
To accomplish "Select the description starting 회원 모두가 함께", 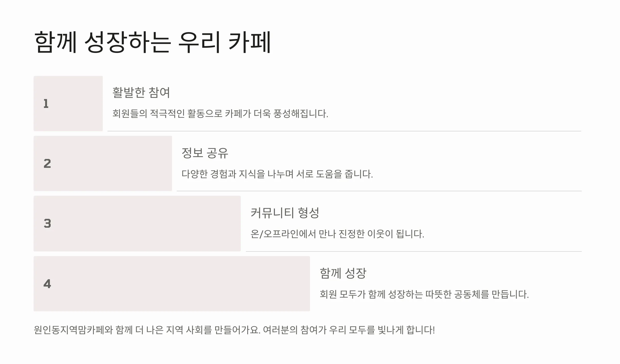I will coord(424,294).
